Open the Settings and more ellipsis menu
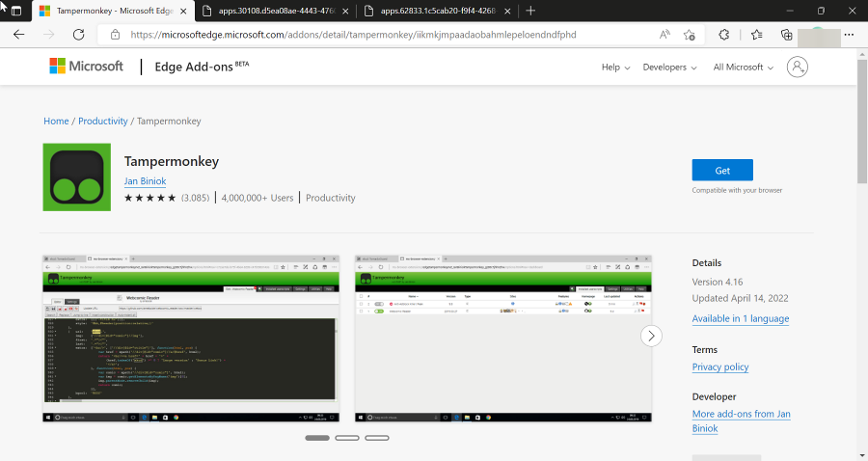 [x=849, y=35]
